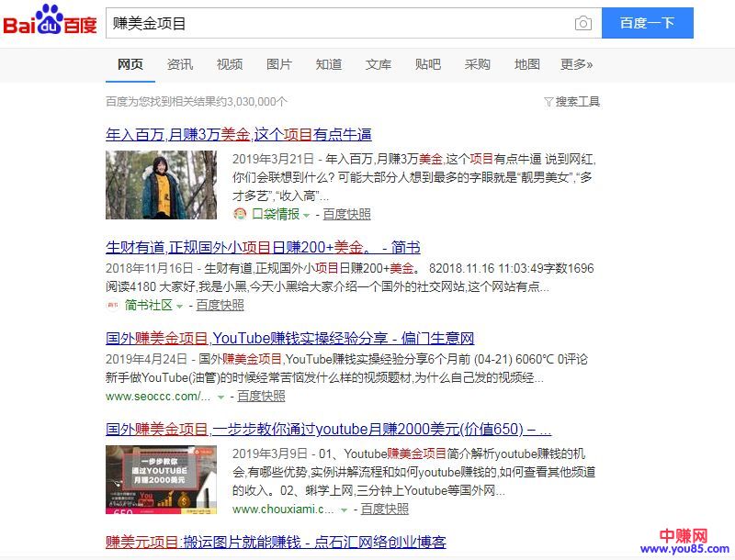Switch to the 资讯 tab
The image size is (735, 560).
(180, 64)
